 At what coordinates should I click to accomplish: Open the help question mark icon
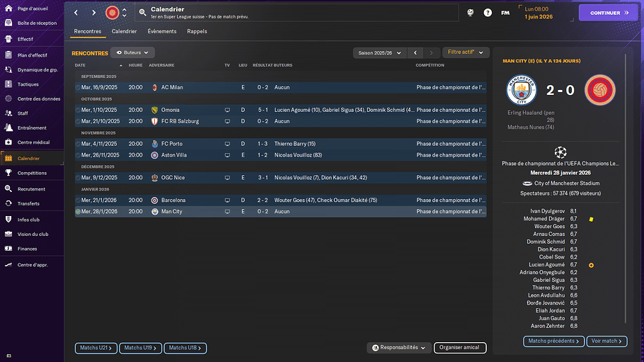pos(488,13)
